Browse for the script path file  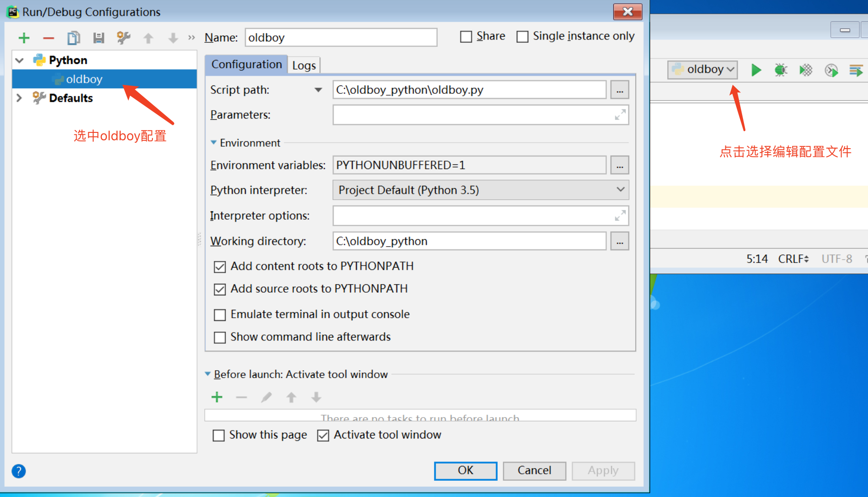(x=620, y=90)
